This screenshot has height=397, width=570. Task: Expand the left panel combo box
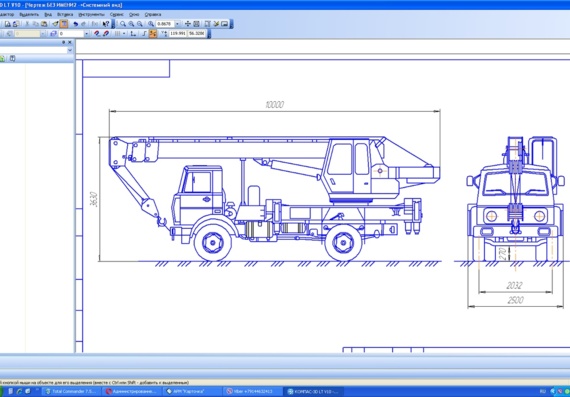(x=70, y=51)
